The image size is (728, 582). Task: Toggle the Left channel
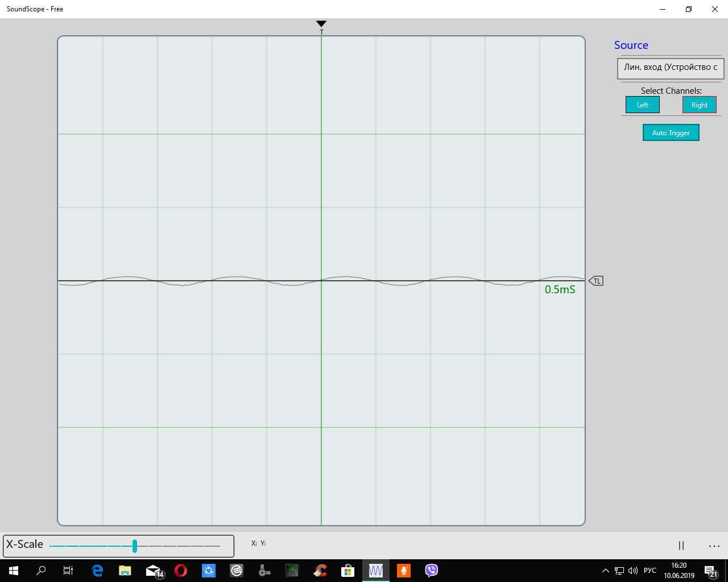[x=642, y=105]
